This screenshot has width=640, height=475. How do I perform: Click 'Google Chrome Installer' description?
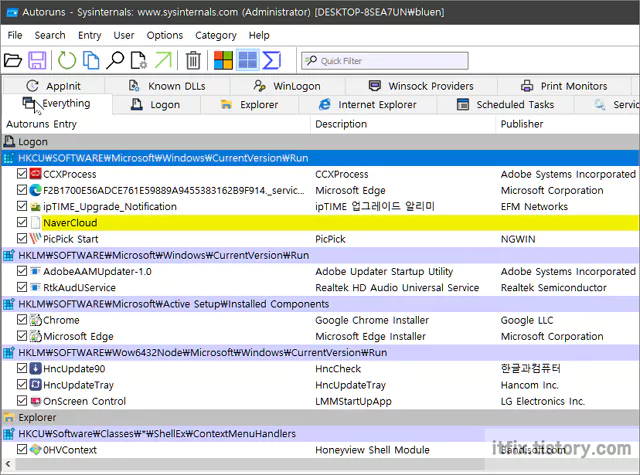[x=372, y=320]
